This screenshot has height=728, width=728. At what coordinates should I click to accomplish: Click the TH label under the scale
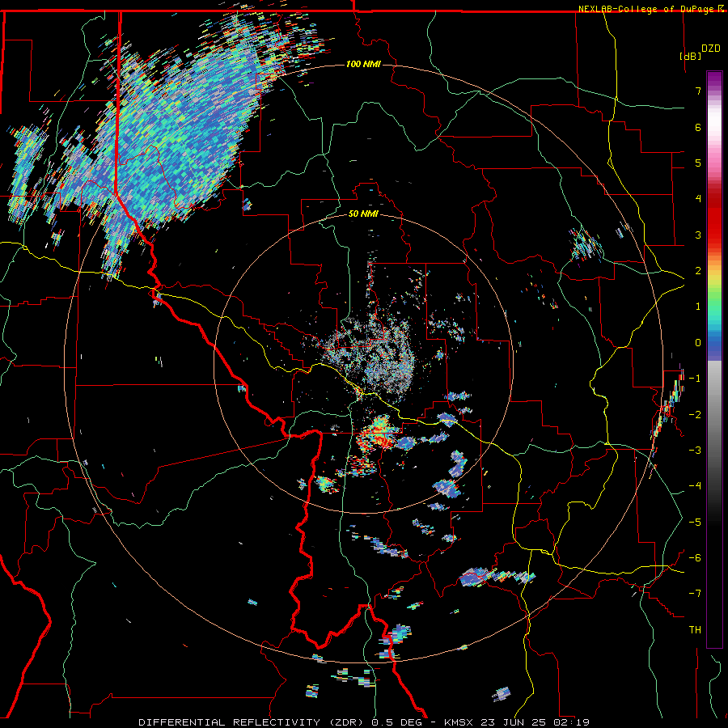pyautogui.click(x=695, y=630)
